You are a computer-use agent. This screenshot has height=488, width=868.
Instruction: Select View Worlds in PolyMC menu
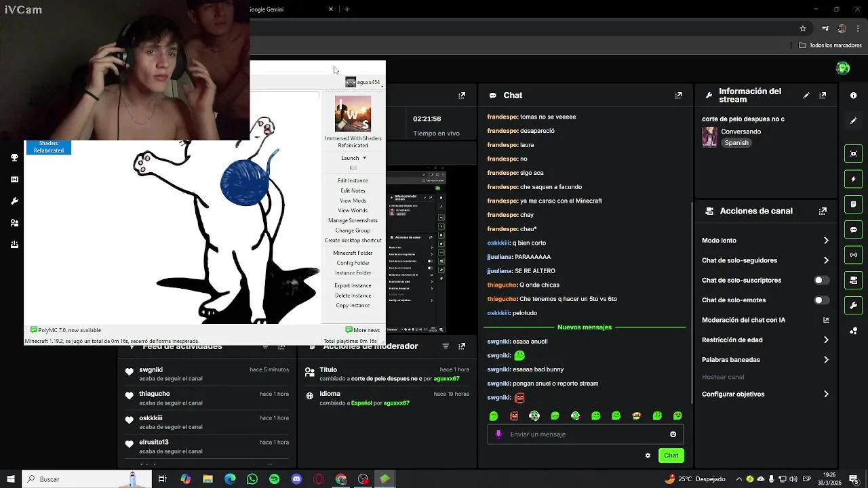point(353,210)
